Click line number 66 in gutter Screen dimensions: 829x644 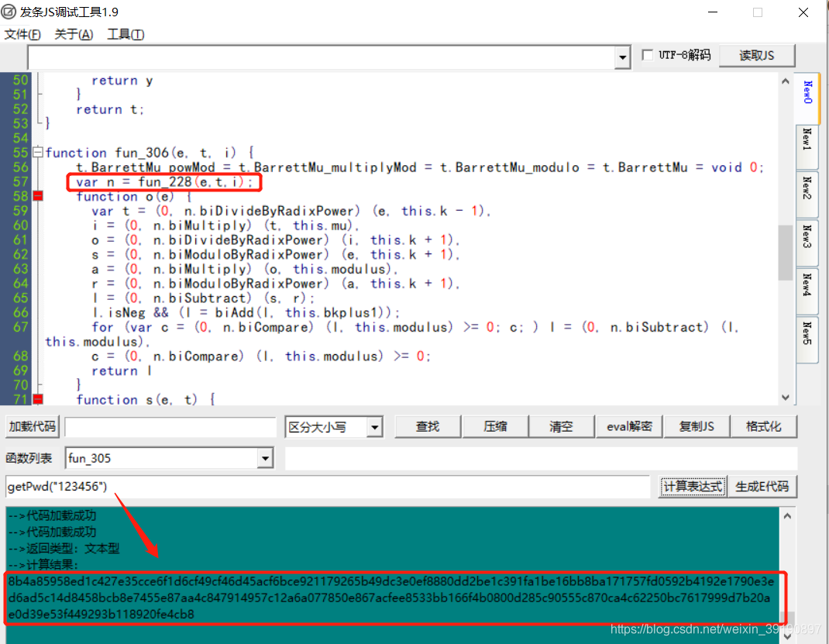coord(20,312)
